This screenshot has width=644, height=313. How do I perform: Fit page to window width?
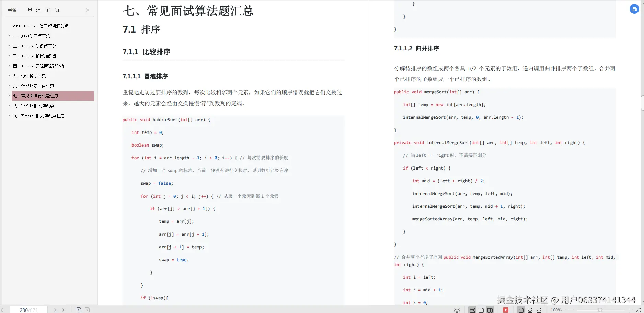tap(539, 310)
